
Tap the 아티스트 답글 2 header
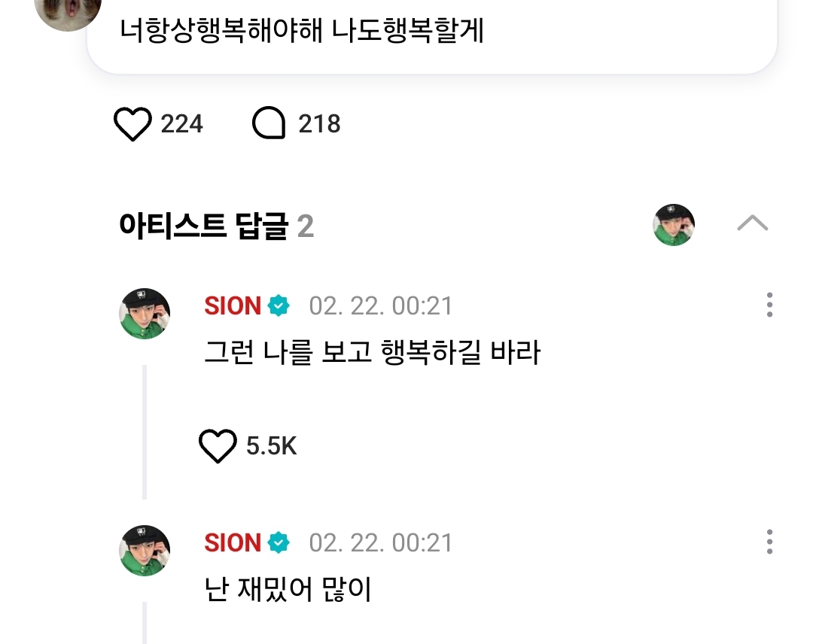pyautogui.click(x=216, y=226)
